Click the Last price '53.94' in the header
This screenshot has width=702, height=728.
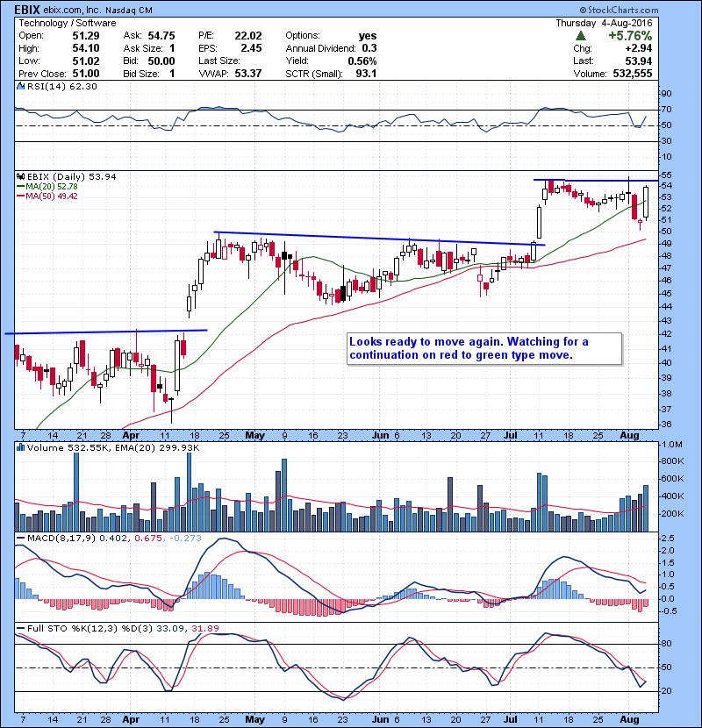(x=638, y=61)
